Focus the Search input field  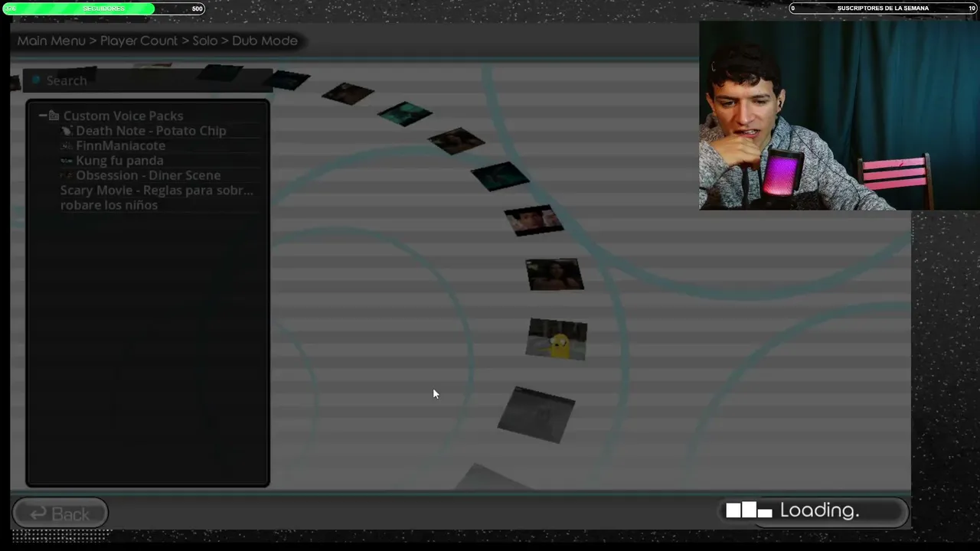pyautogui.click(x=147, y=80)
